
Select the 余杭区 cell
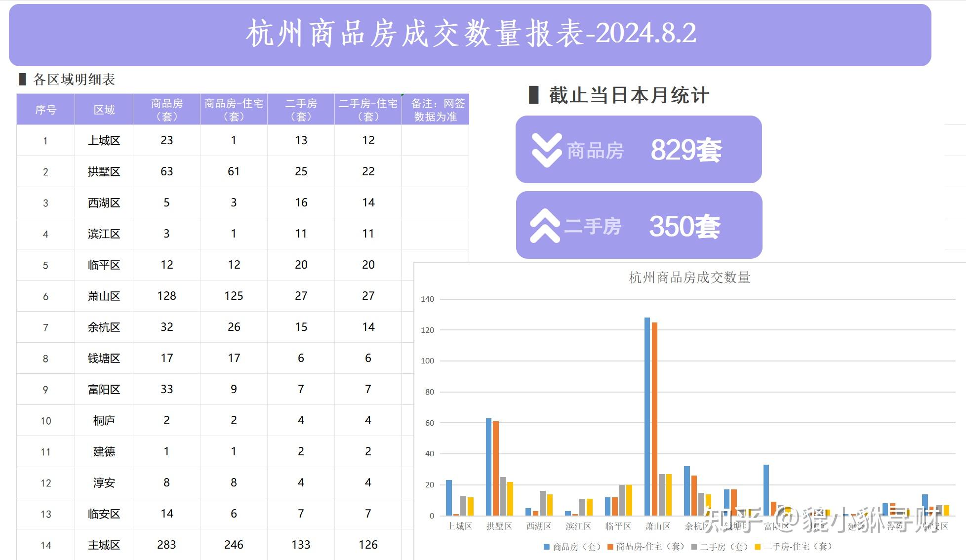(x=104, y=327)
